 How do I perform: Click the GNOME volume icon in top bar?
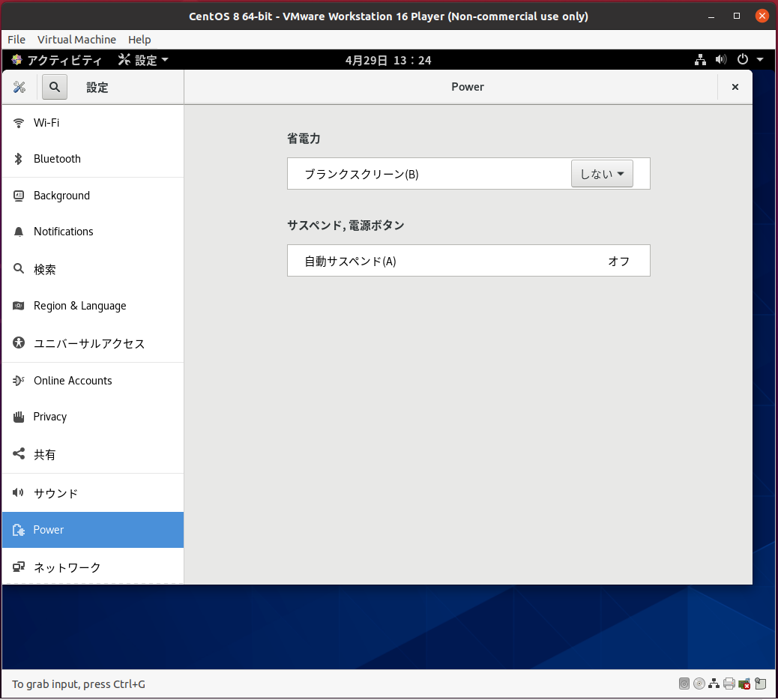[720, 60]
